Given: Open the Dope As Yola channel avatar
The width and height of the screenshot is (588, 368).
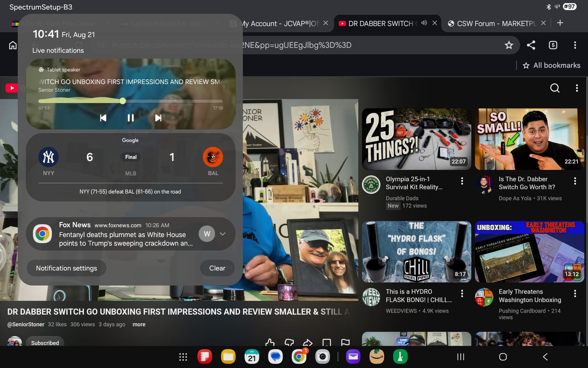Looking at the screenshot, I should tap(484, 185).
